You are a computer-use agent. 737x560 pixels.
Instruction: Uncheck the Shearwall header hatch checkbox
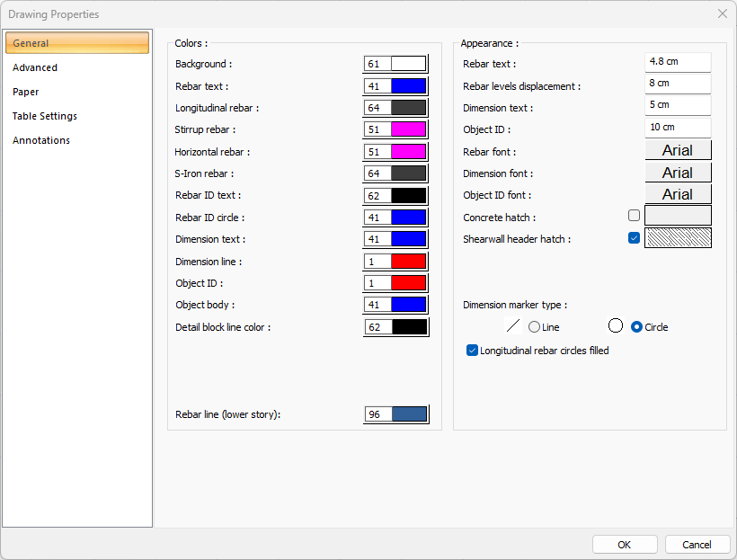[x=635, y=238]
